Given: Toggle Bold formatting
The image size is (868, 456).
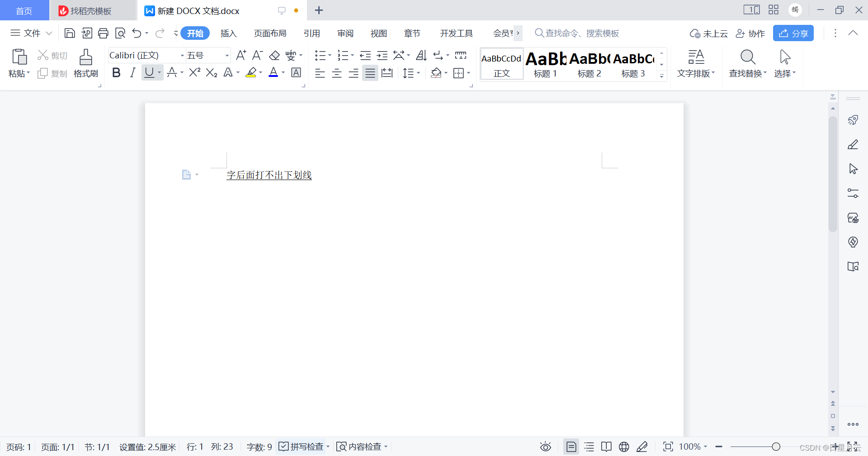Looking at the screenshot, I should pos(116,72).
